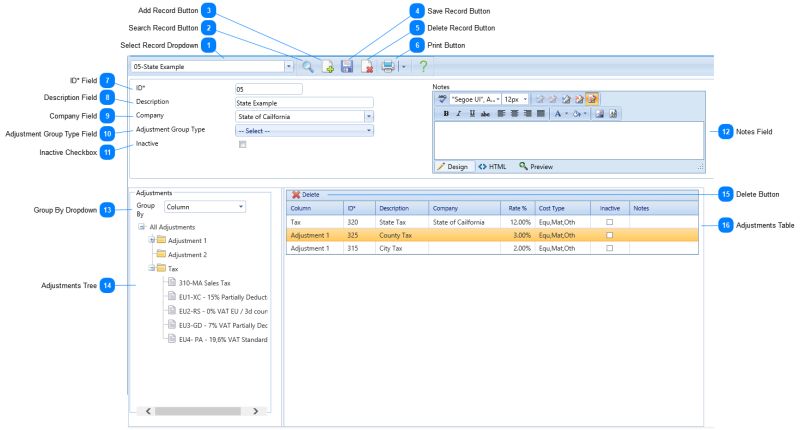Justify Notes text
The height and width of the screenshot is (430, 800).
(541, 114)
